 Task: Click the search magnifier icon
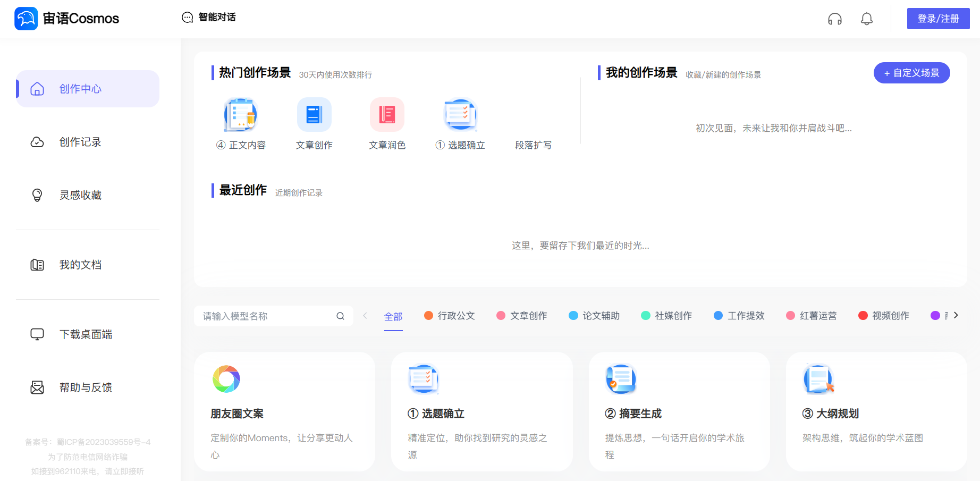coord(340,316)
